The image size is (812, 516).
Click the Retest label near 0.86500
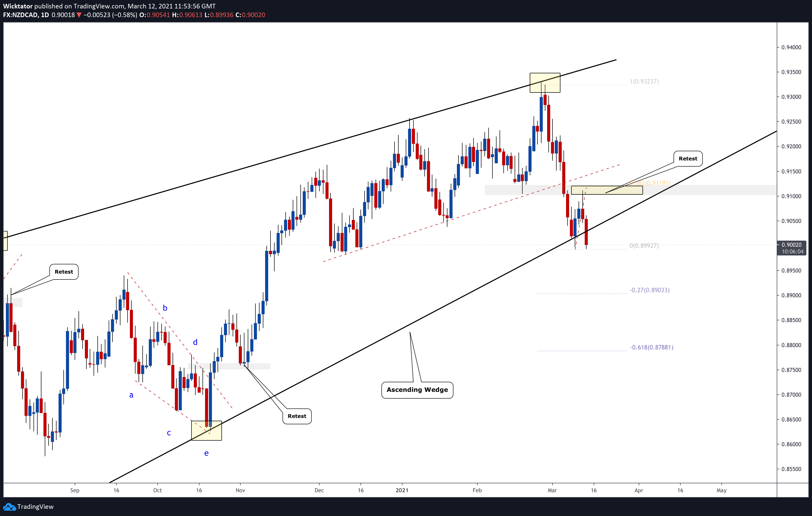(x=297, y=416)
